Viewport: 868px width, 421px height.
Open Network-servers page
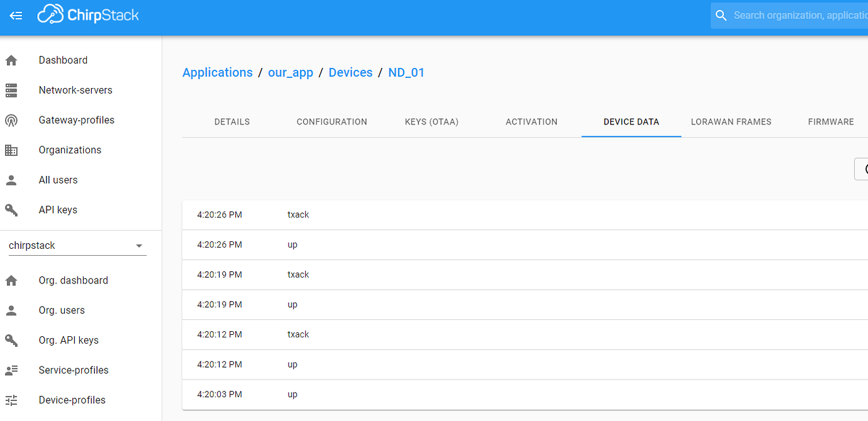pyautogui.click(x=75, y=90)
